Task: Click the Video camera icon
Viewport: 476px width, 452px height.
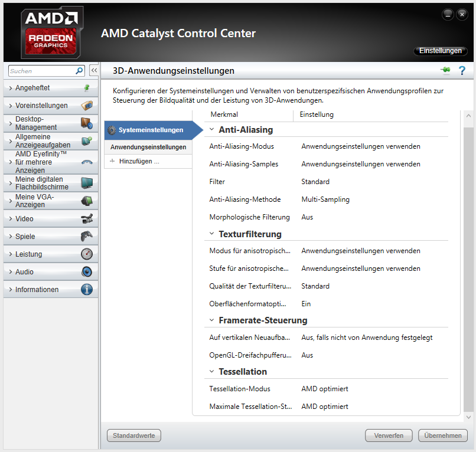Action: coord(87,219)
